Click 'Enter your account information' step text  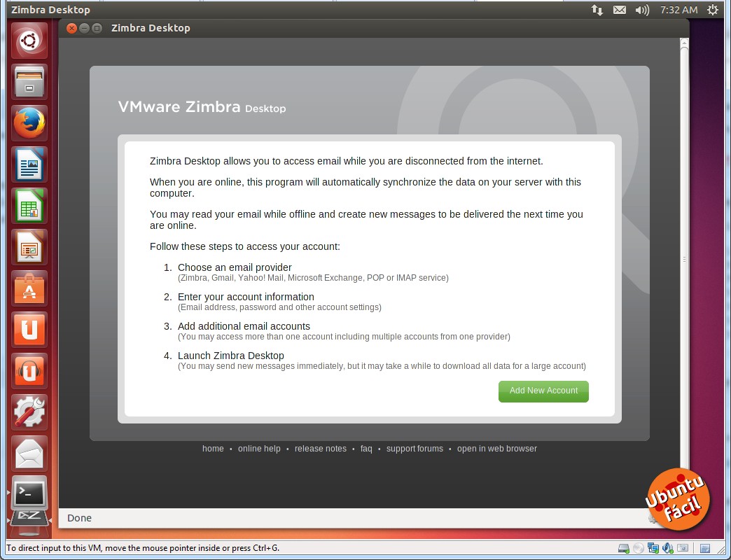tap(246, 297)
